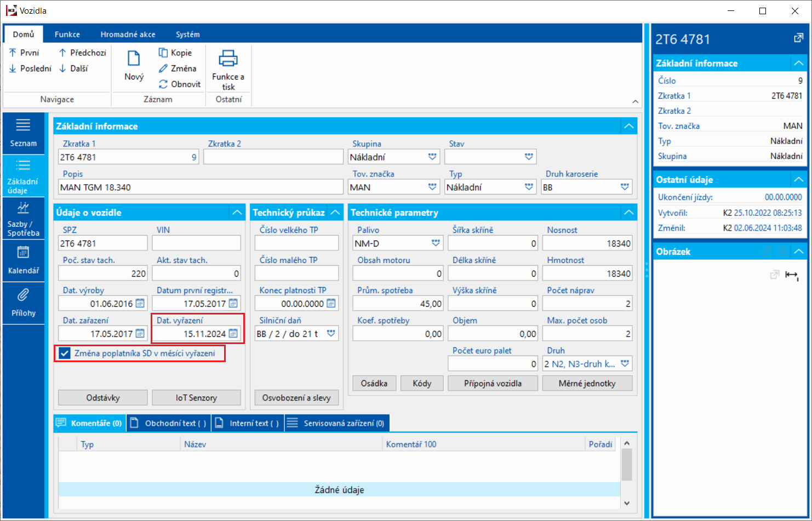Click the comments table scrollbar down arrow
The width and height of the screenshot is (812, 521).
[x=627, y=503]
